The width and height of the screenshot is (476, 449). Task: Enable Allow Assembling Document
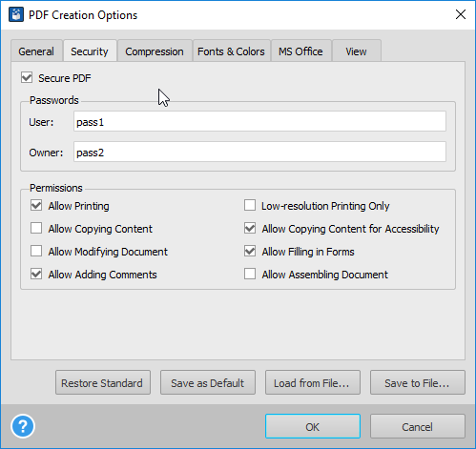(x=250, y=274)
